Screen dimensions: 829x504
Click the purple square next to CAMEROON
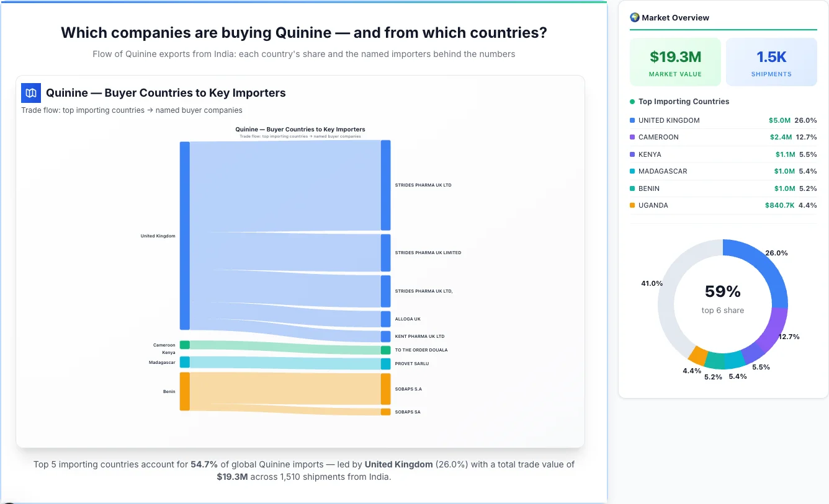click(632, 137)
